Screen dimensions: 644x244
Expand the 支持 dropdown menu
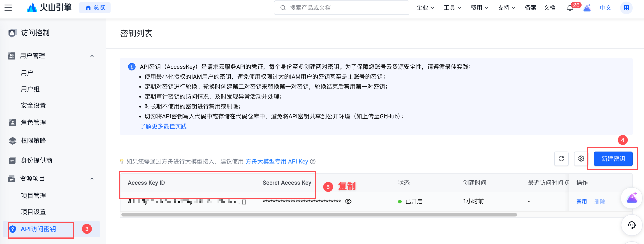(507, 8)
